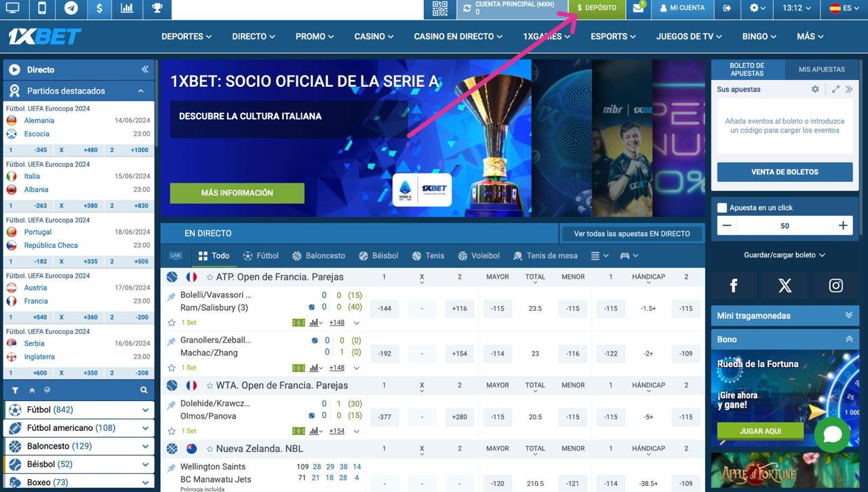Open the CASINO menu
Viewport: 868px width, 492px height.
point(374,37)
